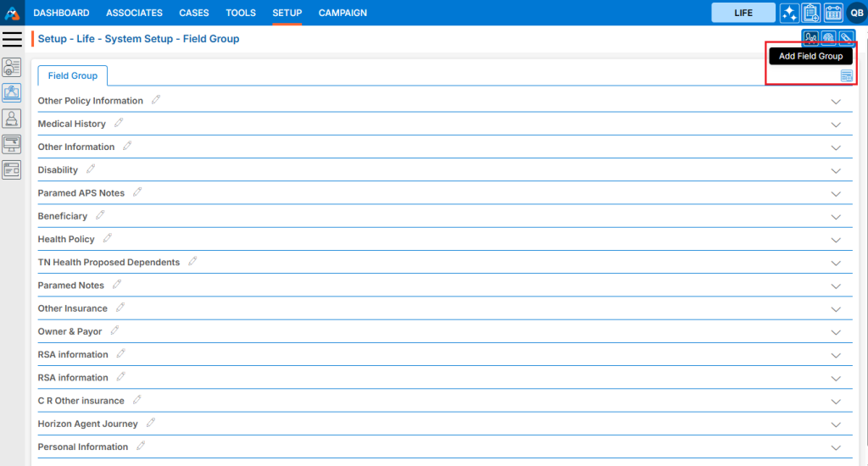Select the bottom sidebar window-layout icon
868x466 pixels.
coord(12,169)
